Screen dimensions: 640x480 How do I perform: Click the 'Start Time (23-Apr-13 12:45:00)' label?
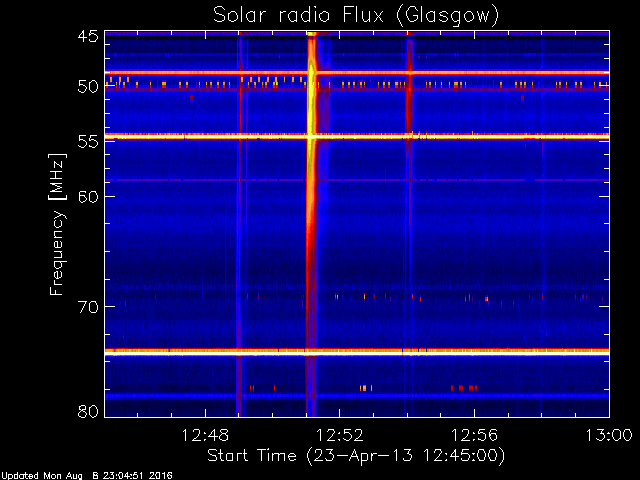click(356, 456)
